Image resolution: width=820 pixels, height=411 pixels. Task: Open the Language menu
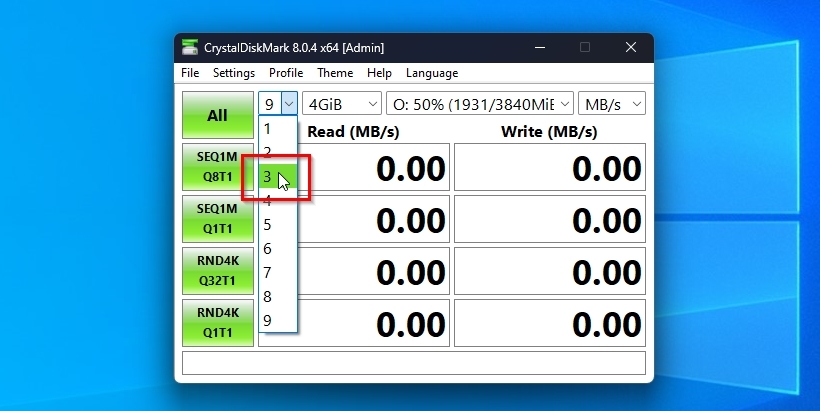tap(432, 73)
